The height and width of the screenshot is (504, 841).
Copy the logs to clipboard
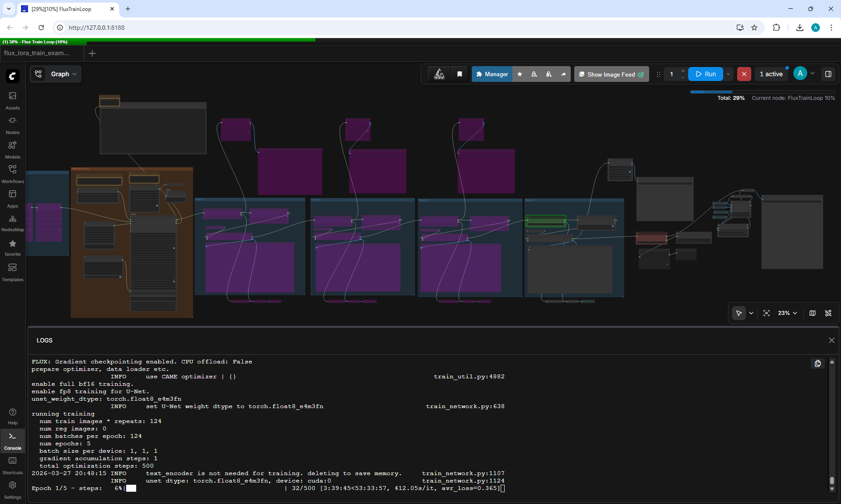[x=817, y=363]
